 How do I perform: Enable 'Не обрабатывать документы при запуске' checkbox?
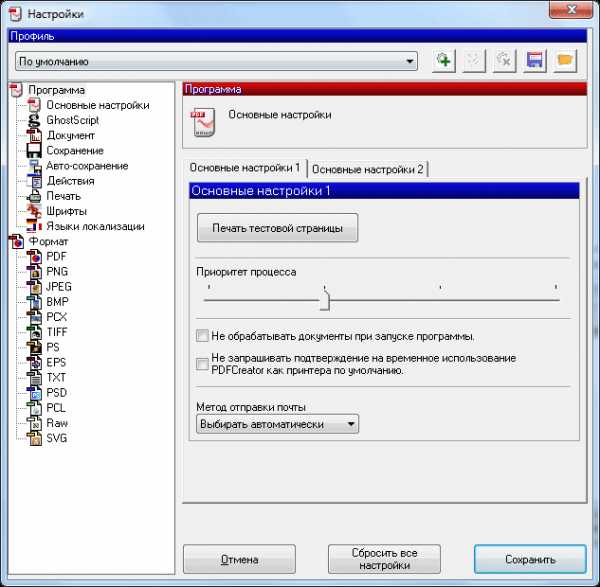202,336
